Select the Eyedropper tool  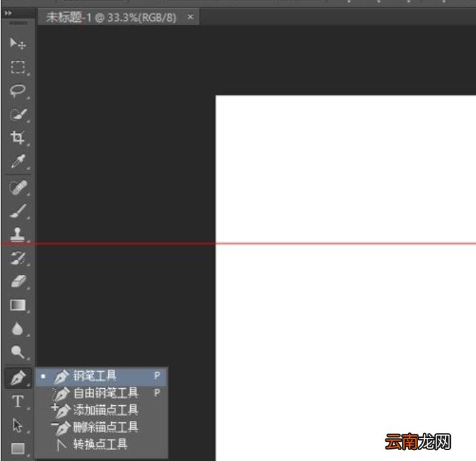[18, 161]
